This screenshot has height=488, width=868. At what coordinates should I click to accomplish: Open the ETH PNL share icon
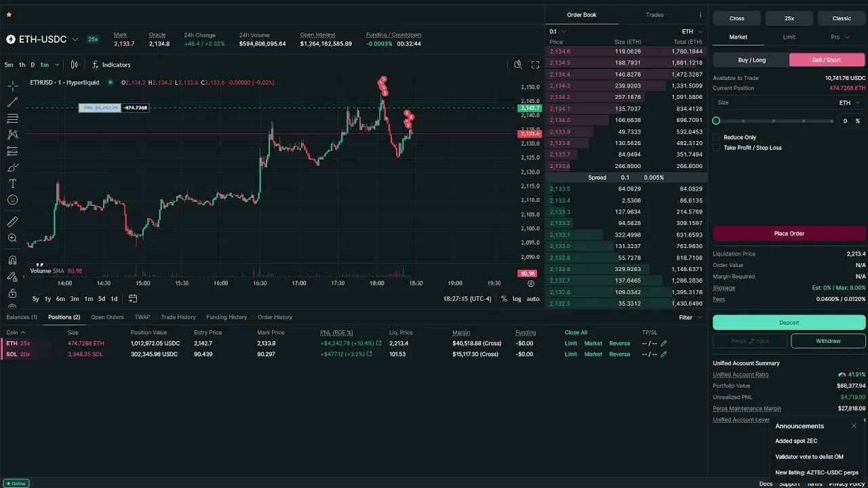[378, 344]
